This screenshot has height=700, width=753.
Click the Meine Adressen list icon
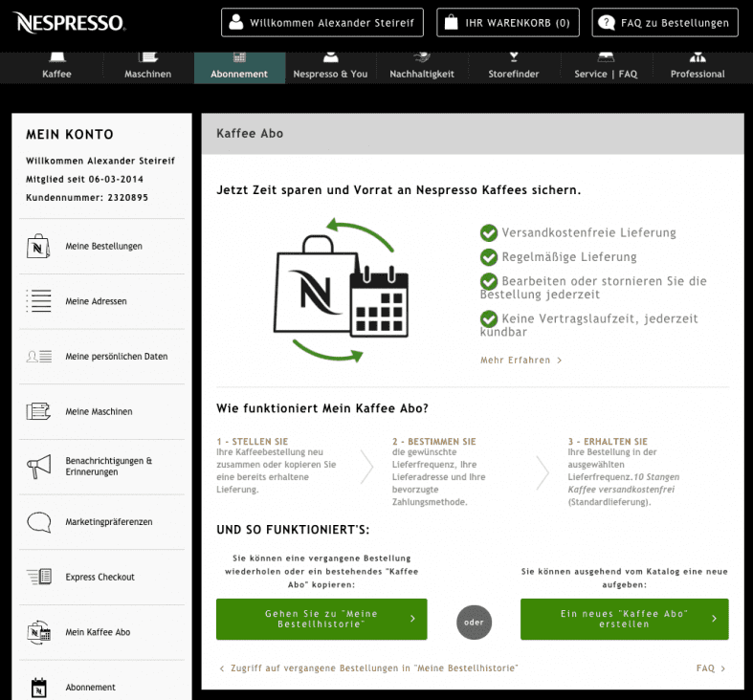click(x=38, y=301)
